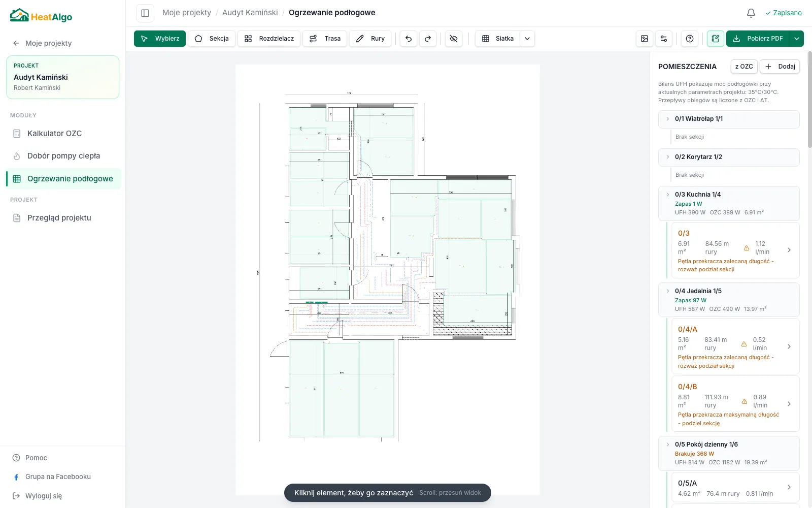Pick the Trasa routing tool

[325, 39]
